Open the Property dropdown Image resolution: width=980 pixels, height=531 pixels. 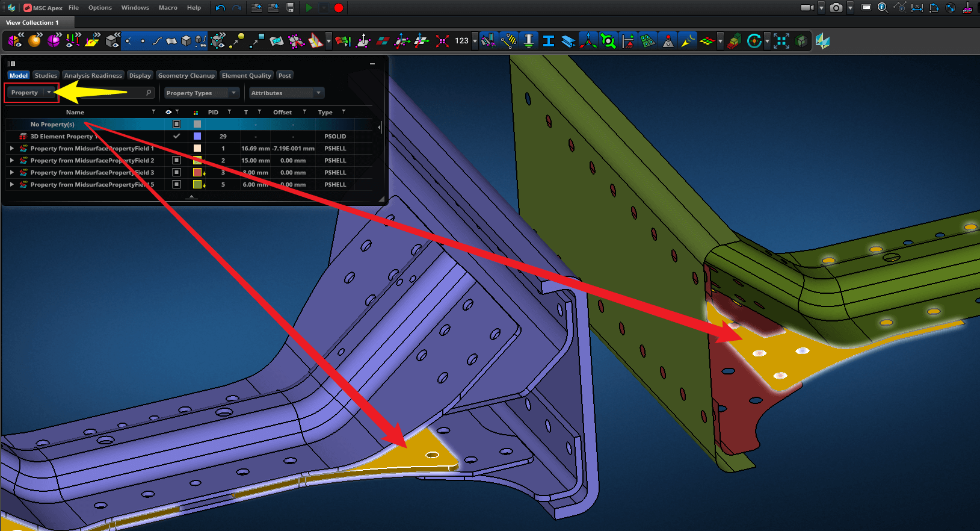pyautogui.click(x=31, y=93)
